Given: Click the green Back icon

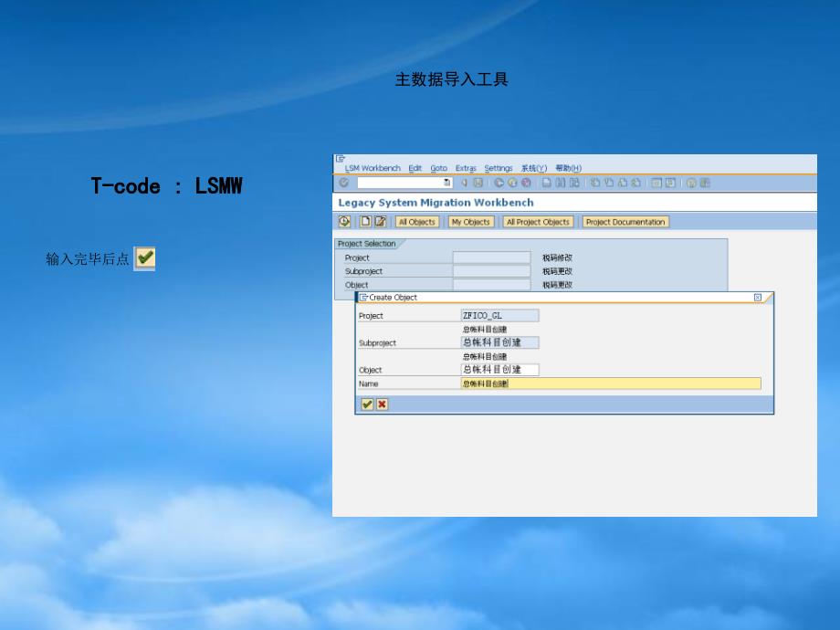Looking at the screenshot, I should [x=499, y=183].
